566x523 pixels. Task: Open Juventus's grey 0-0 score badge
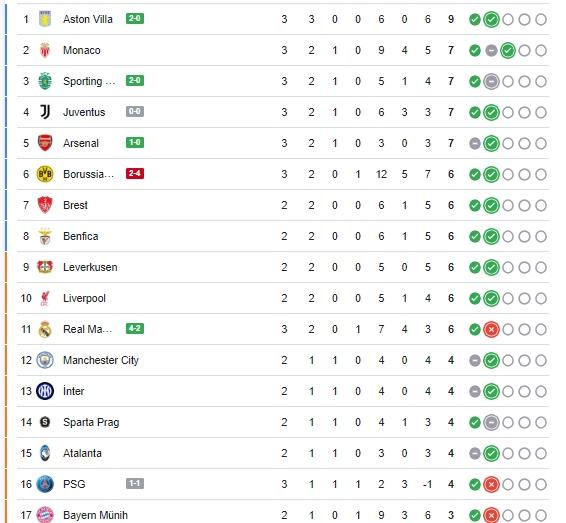(x=135, y=112)
